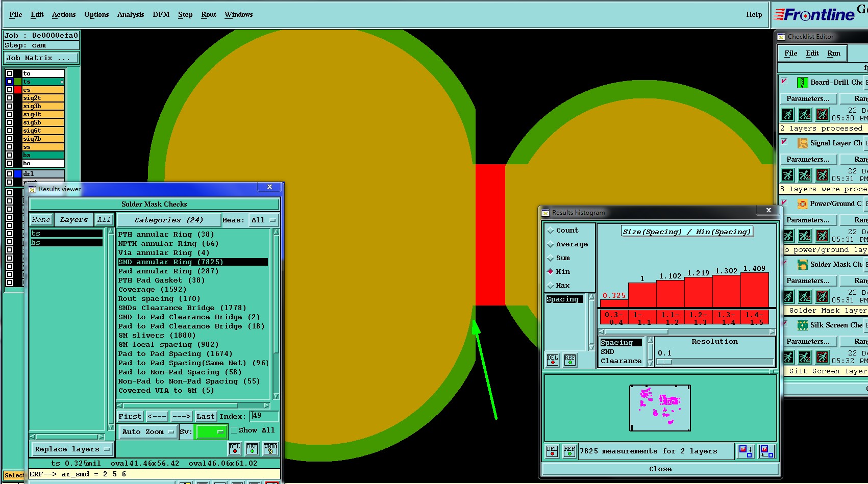Viewport: 868px width, 484px height.
Task: Click the Resolution slider handle
Action: 664,362
